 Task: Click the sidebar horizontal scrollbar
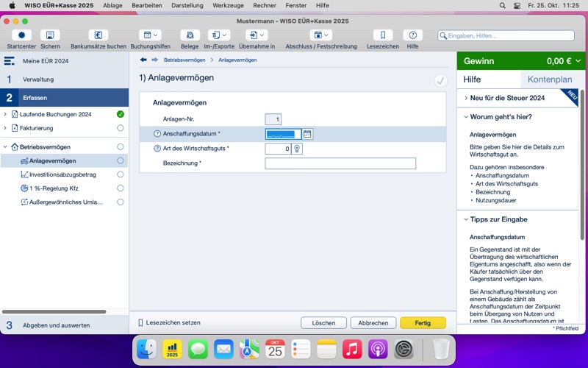[x=54, y=311]
